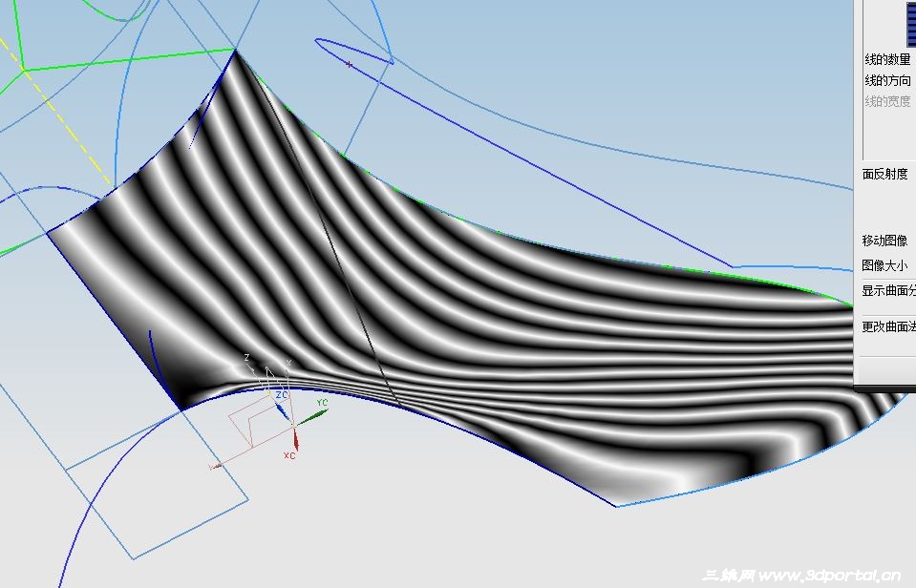The height and width of the screenshot is (588, 916).
Task: Click the 图像大小 label
Action: point(884,265)
